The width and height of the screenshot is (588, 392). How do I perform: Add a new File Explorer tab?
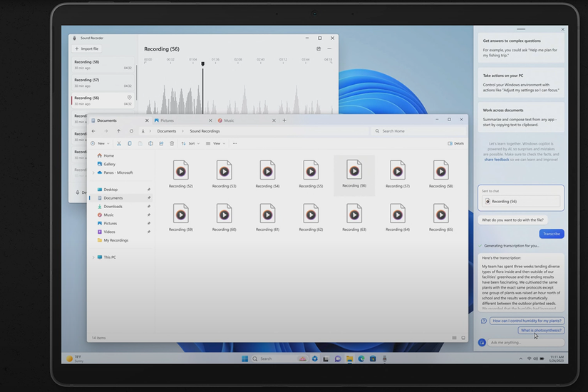[x=284, y=120]
